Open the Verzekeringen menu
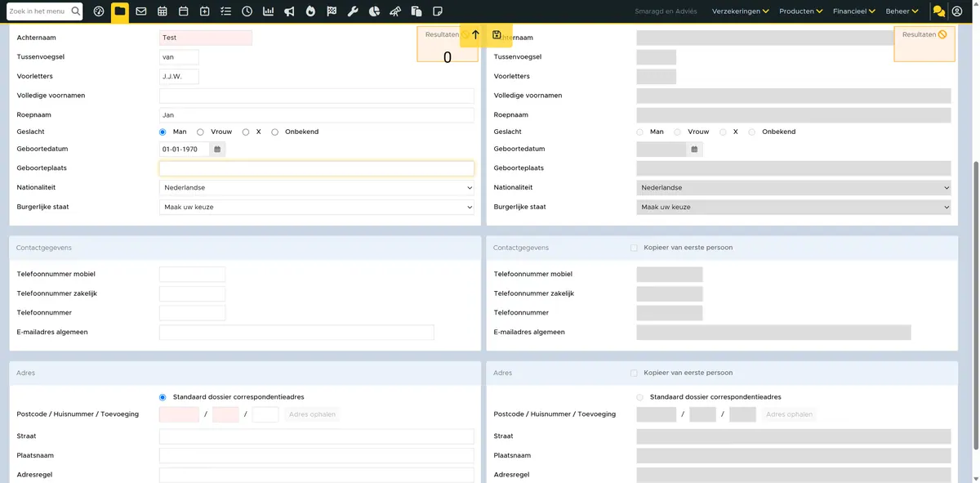 [x=741, y=11]
